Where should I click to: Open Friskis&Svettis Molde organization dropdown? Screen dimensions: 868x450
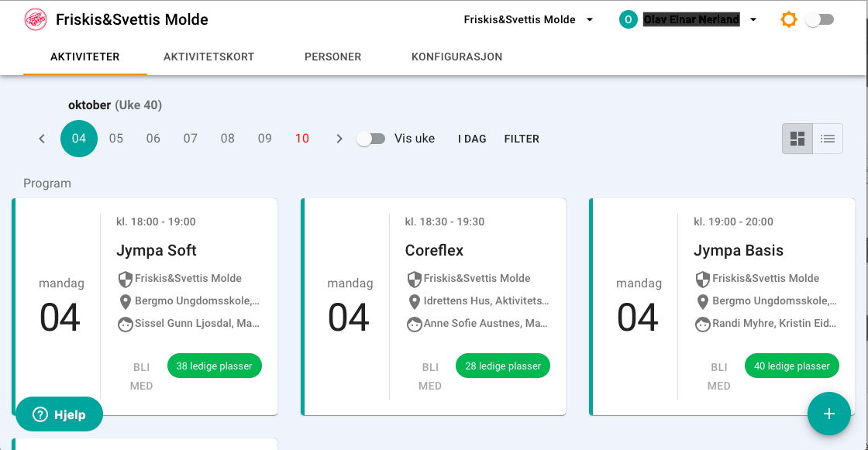[528, 19]
